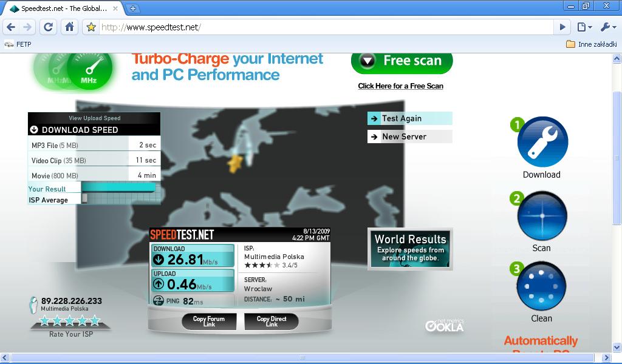Click the browser Back arrow button
622x364 pixels.
pos(11,27)
